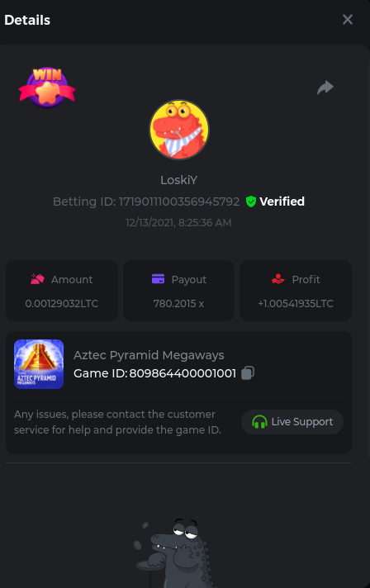Click the WIN badge icon

47,88
